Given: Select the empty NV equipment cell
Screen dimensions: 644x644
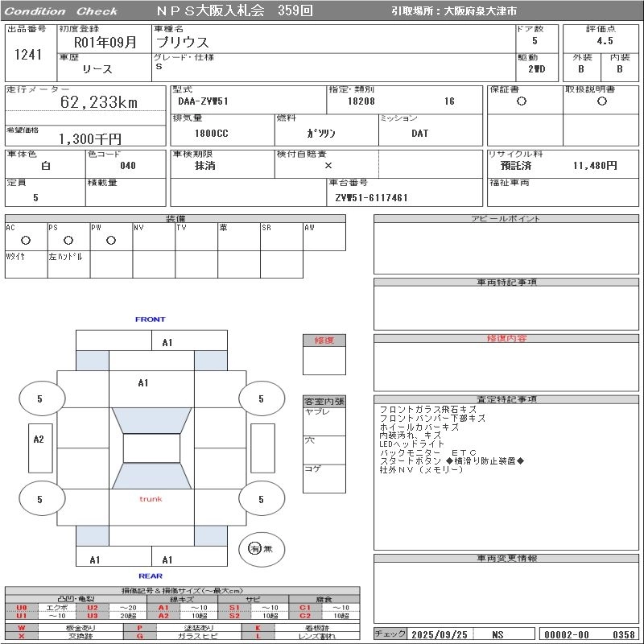Looking at the screenshot, I should coord(154,237).
